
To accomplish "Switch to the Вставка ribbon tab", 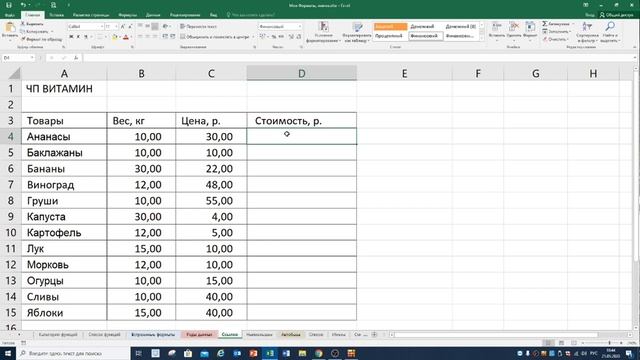I will click(56, 15).
